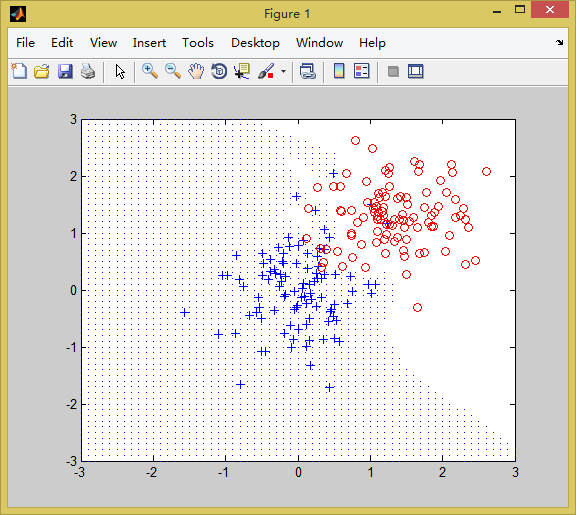Open the Insert menu
This screenshot has height=515, width=576.
point(149,43)
